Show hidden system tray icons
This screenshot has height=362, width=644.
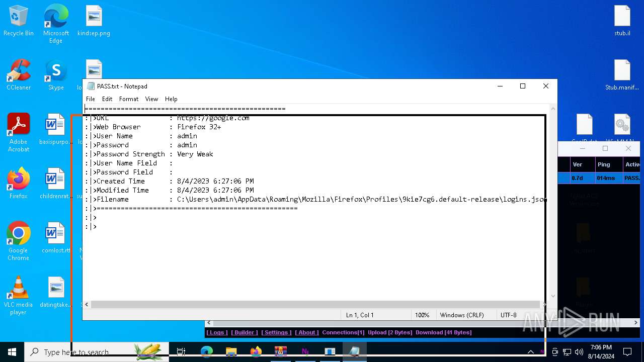click(530, 352)
